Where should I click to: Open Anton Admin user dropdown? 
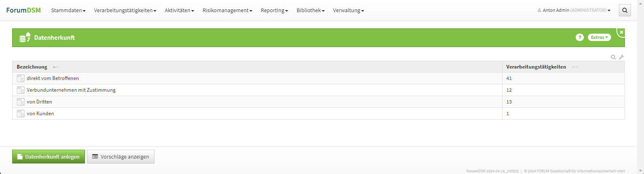point(574,11)
